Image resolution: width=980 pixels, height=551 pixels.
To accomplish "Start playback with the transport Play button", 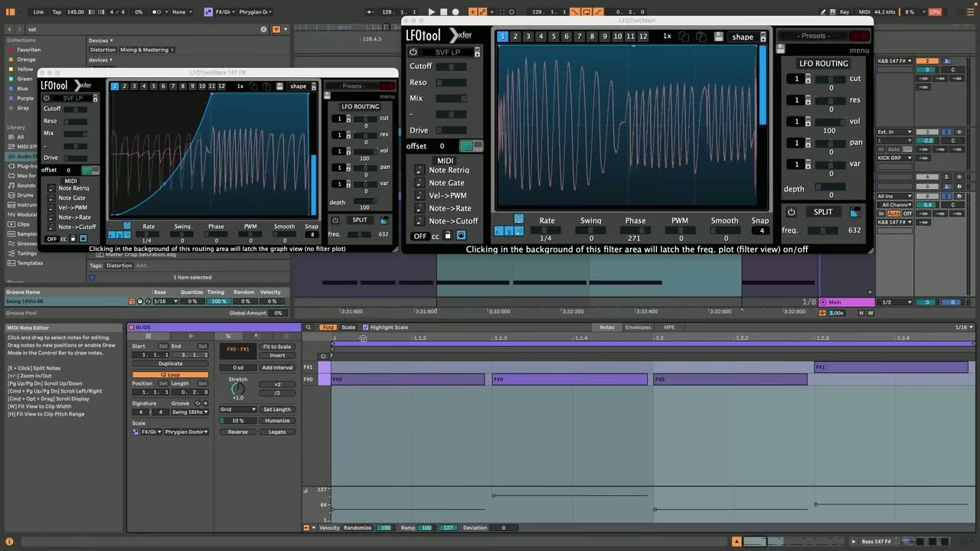I will [x=431, y=12].
